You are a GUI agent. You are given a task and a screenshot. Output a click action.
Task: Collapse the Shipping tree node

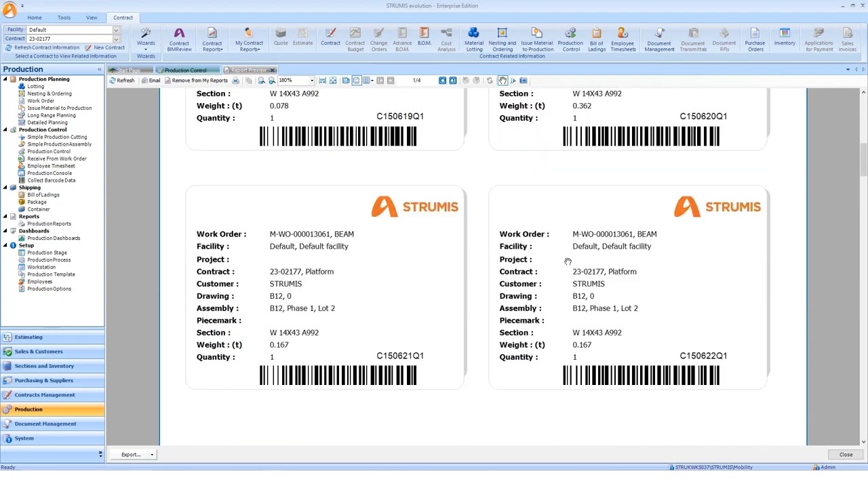pyautogui.click(x=5, y=188)
